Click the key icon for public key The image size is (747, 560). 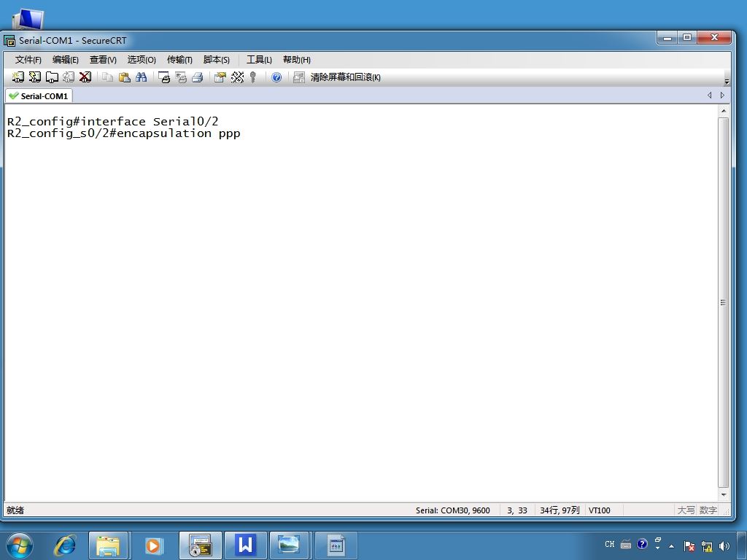click(x=253, y=77)
